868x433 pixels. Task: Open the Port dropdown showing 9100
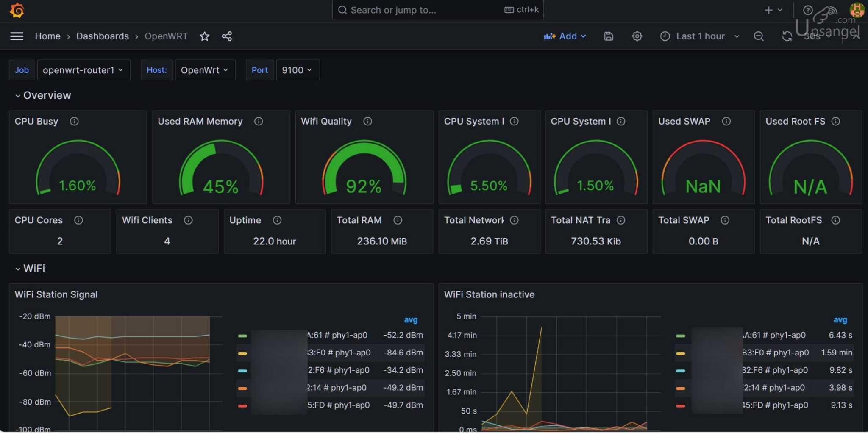point(297,70)
